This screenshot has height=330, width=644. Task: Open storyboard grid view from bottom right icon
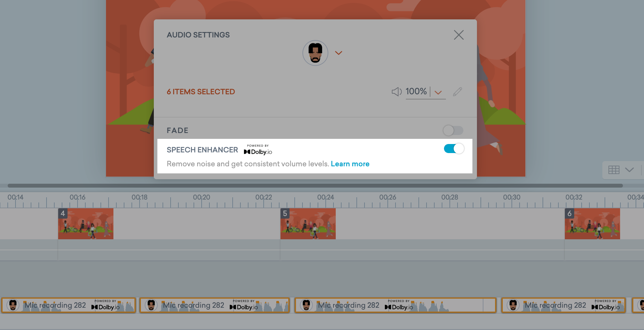click(x=614, y=170)
